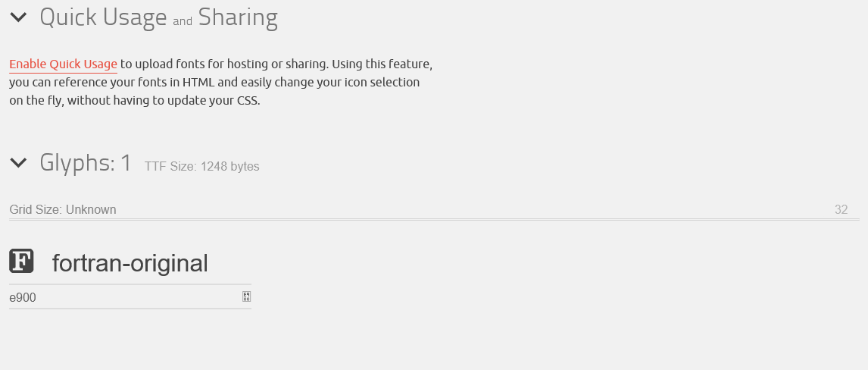868x370 pixels.
Task: Collapse the Glyphs section chevron
Action: pyautogui.click(x=18, y=163)
